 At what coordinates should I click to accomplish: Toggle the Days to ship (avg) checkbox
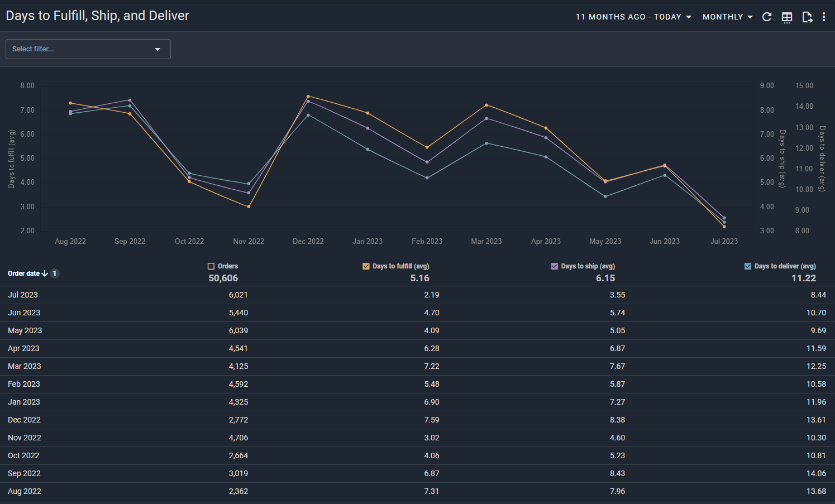[x=555, y=266]
